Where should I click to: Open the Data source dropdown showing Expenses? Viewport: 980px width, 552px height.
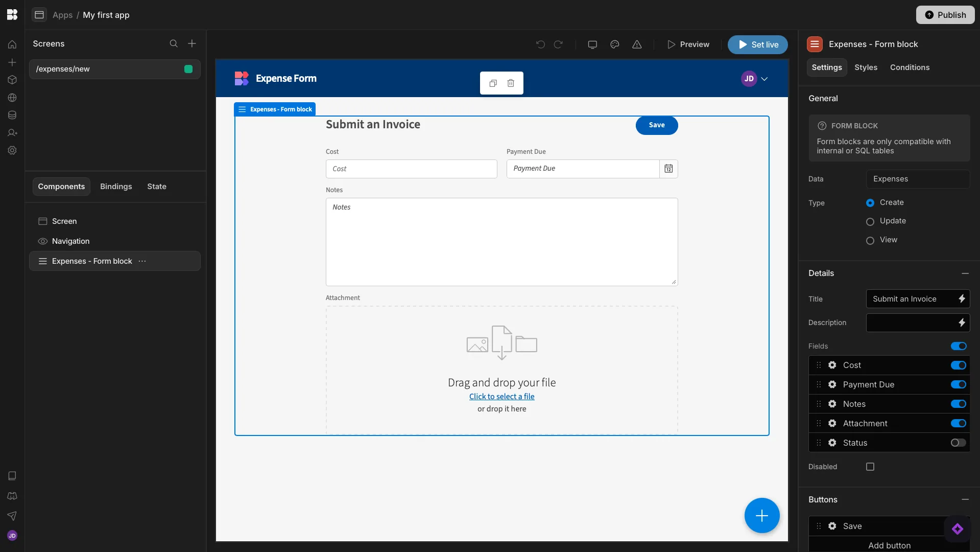(918, 179)
